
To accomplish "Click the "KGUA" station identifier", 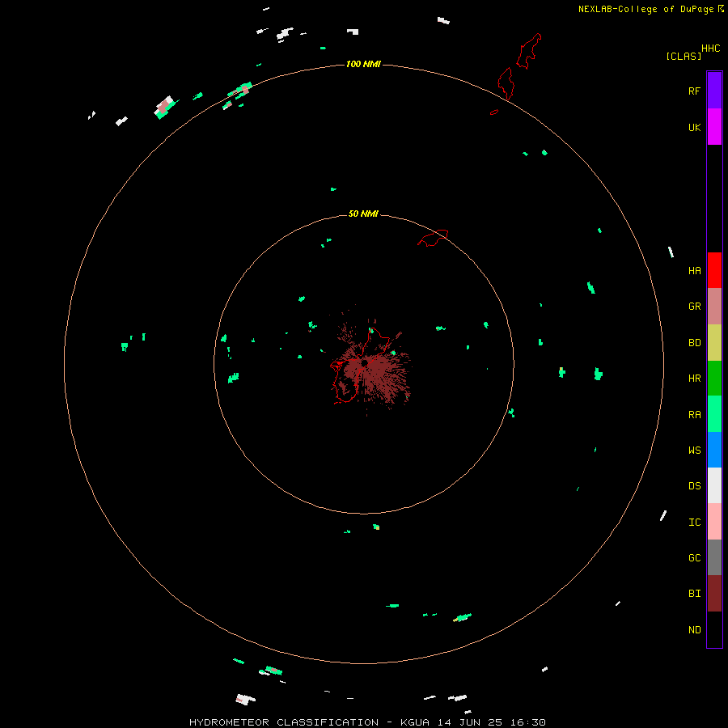I will click(415, 722).
